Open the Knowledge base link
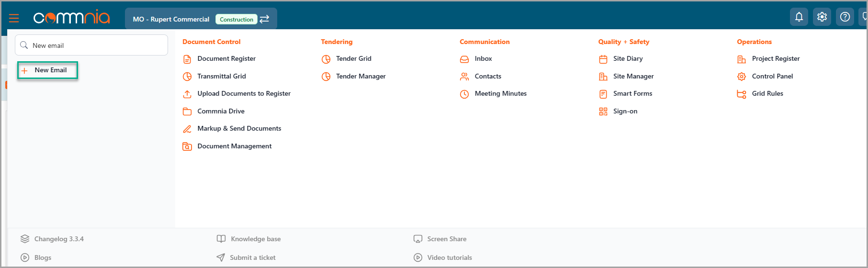 [255, 239]
